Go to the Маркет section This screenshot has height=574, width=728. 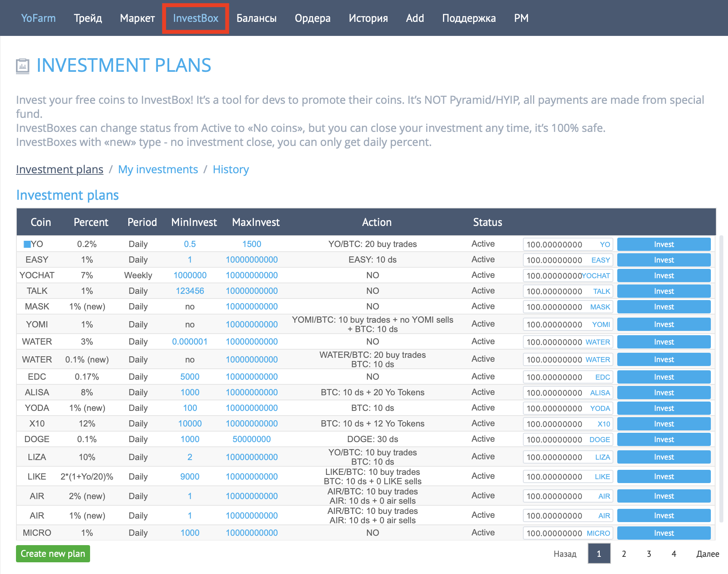pos(137,18)
